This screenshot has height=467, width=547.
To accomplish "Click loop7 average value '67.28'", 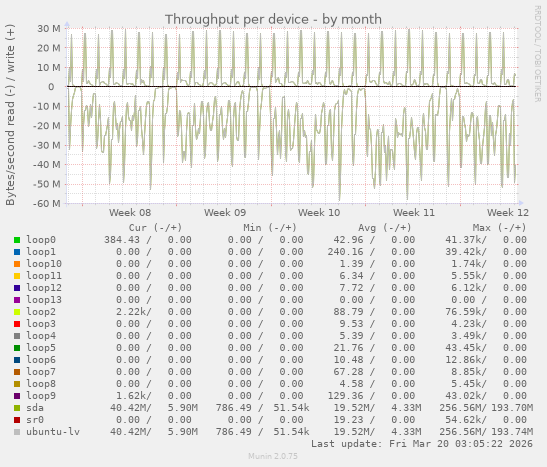I will (x=349, y=372).
